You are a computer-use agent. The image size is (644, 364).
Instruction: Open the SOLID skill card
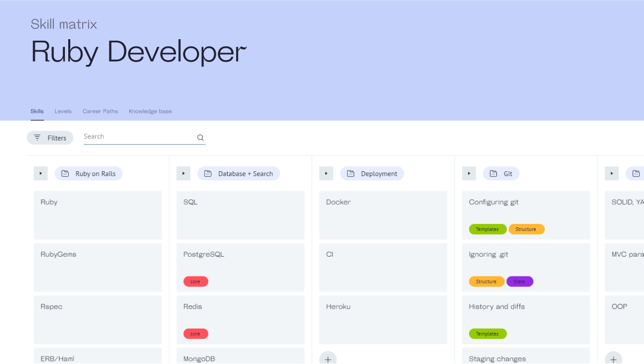[x=624, y=215]
